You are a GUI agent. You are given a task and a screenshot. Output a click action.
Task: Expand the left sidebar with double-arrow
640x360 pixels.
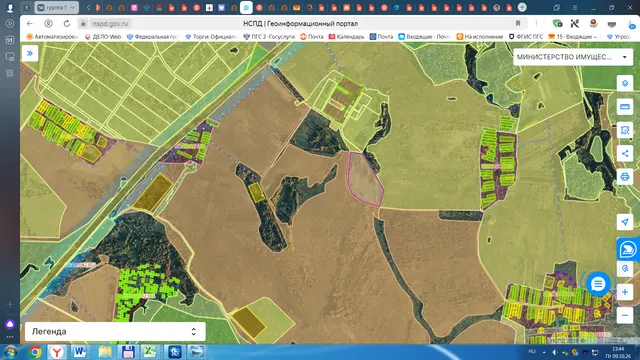pos(30,53)
